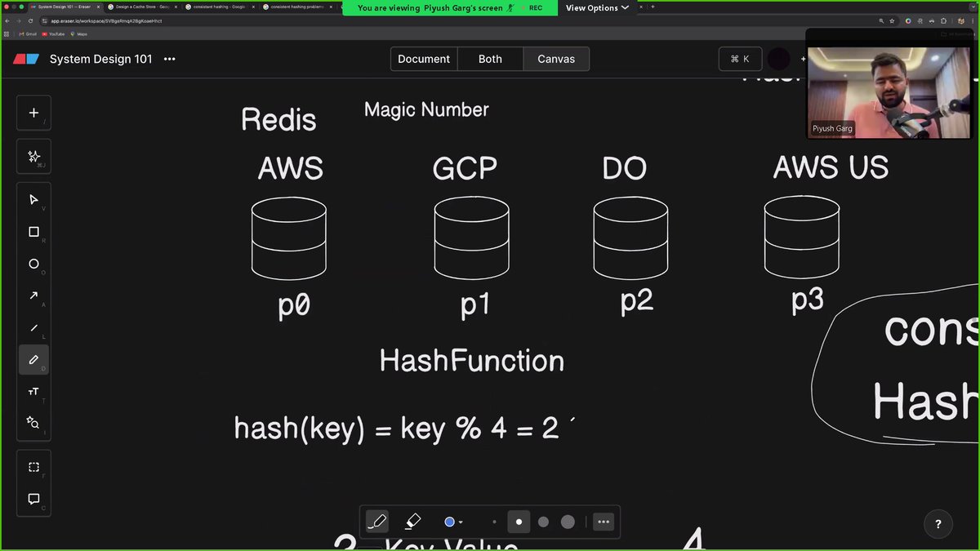Select the Magic Number text
The height and width of the screenshot is (551, 980).
click(426, 109)
